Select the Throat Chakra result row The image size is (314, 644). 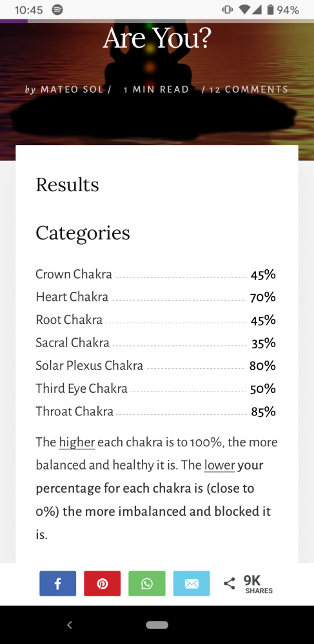pyautogui.click(x=156, y=411)
